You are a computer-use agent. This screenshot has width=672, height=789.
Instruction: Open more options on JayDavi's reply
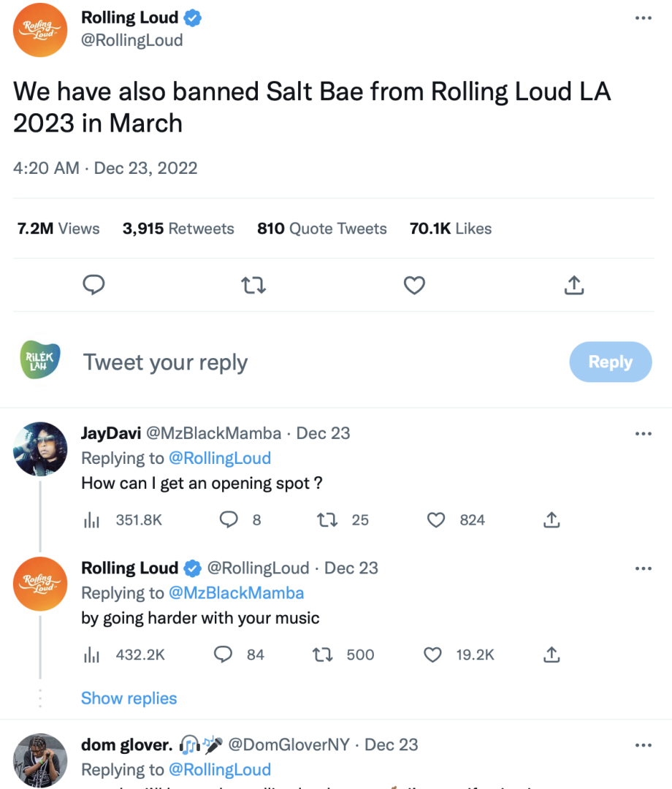click(643, 434)
